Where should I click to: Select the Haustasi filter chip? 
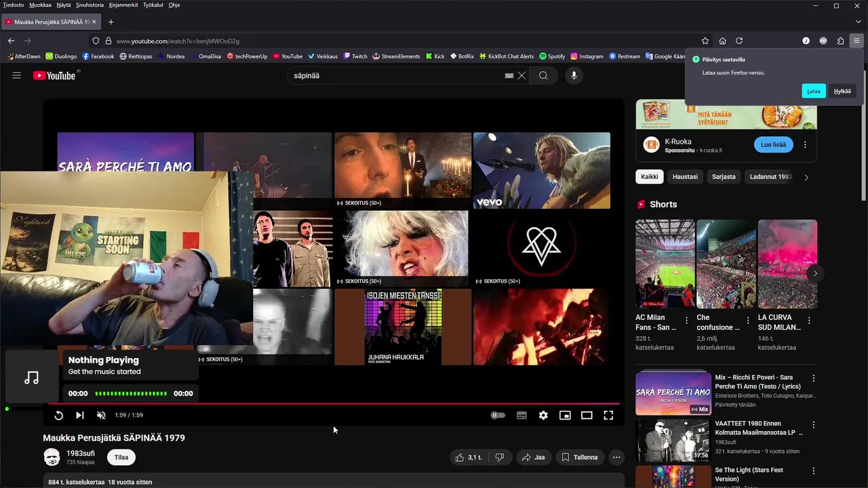pyautogui.click(x=685, y=177)
